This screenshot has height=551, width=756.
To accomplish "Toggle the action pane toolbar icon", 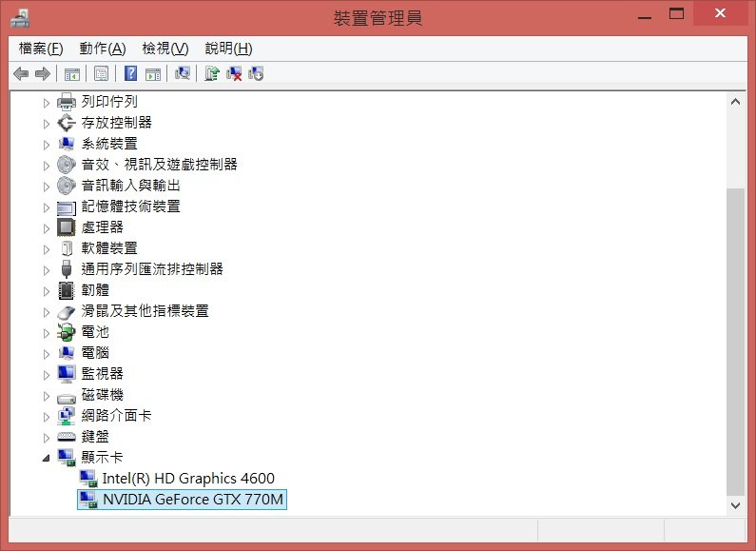I will pos(153,74).
